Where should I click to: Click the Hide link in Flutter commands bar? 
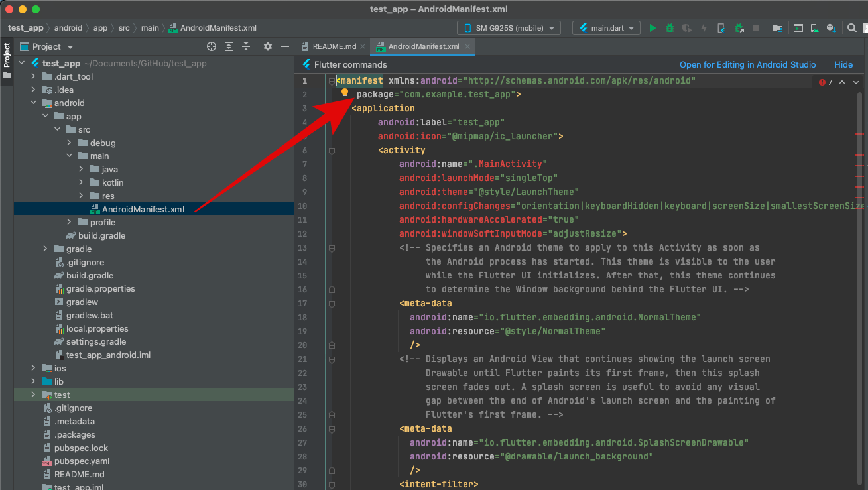click(x=843, y=64)
